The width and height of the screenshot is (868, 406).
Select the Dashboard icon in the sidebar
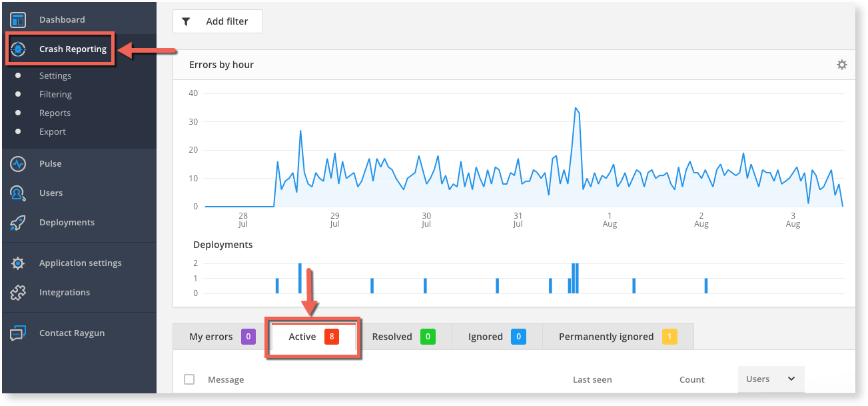pyautogui.click(x=18, y=19)
